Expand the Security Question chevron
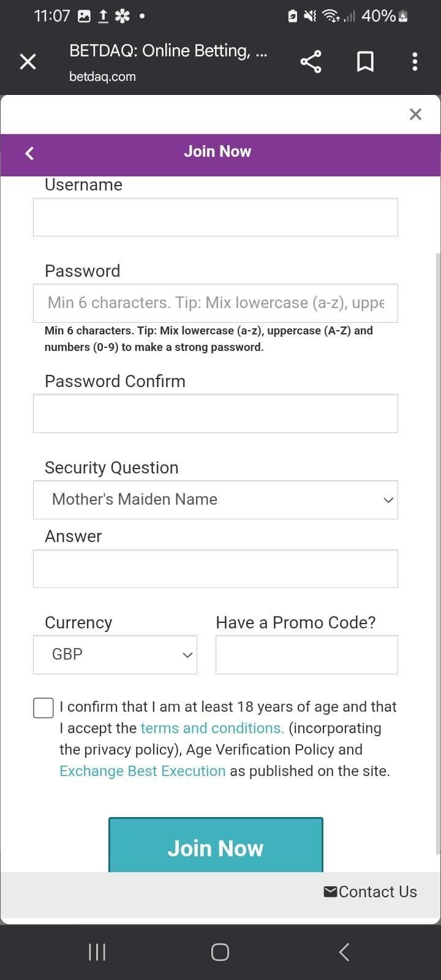Image resolution: width=441 pixels, height=980 pixels. coord(388,500)
